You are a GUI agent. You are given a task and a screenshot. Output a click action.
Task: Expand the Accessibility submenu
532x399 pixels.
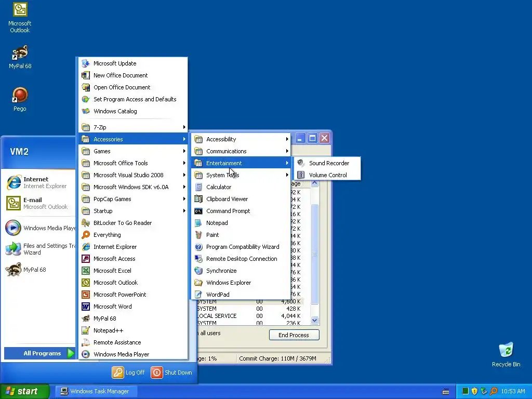[x=241, y=139]
